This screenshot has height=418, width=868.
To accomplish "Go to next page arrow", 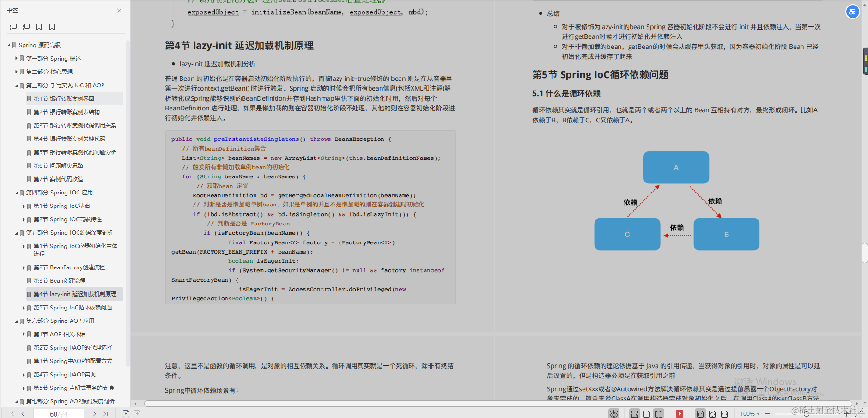I will click(x=94, y=414).
